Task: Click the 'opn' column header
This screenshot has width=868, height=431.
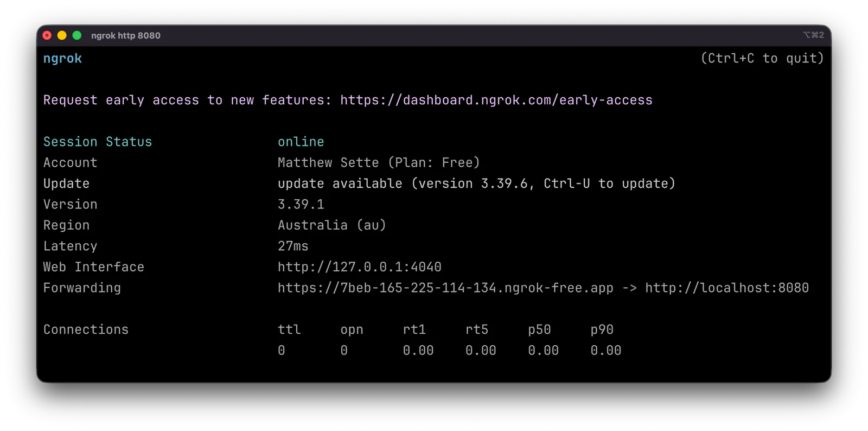Action: [352, 330]
